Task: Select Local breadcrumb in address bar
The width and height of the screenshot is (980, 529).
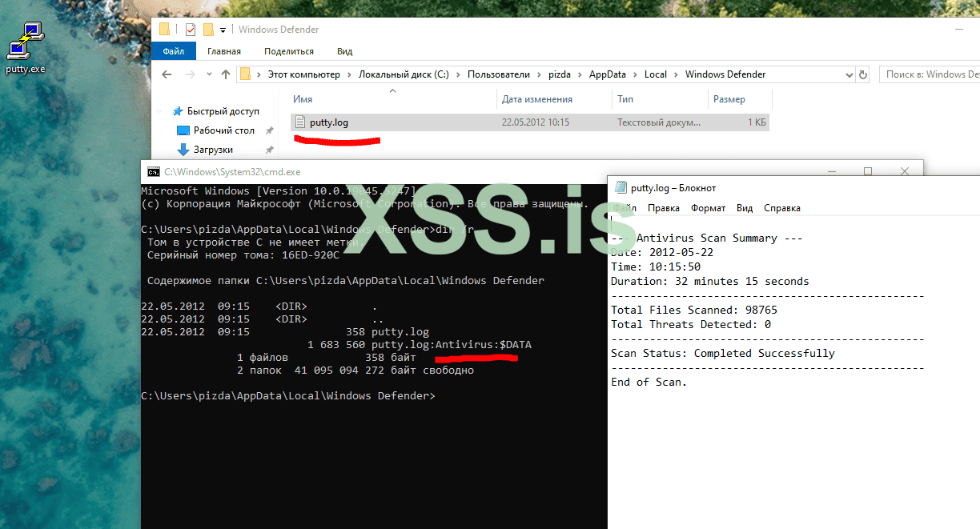Action: click(656, 74)
